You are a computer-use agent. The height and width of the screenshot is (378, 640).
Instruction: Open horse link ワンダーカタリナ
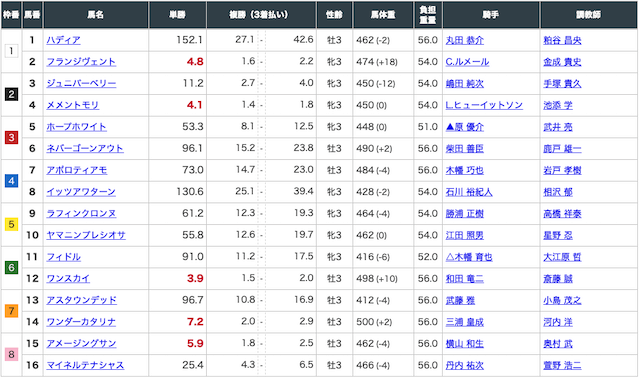[x=81, y=321]
